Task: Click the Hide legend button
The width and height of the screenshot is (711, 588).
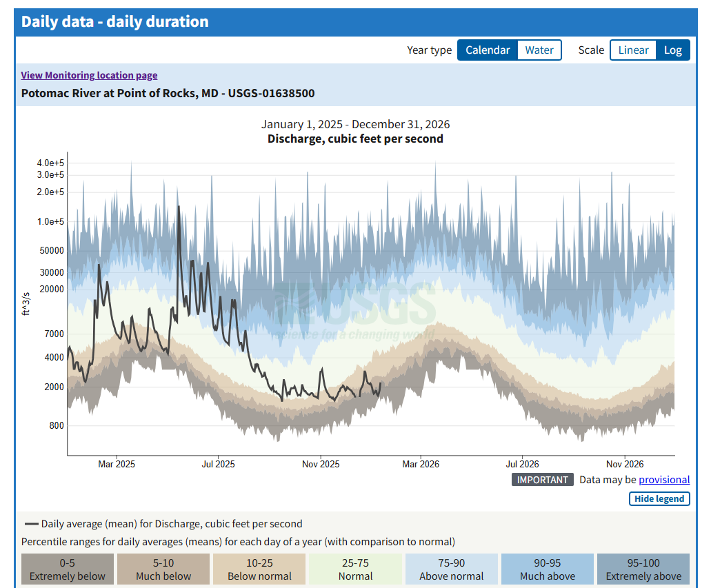Action: (659, 498)
